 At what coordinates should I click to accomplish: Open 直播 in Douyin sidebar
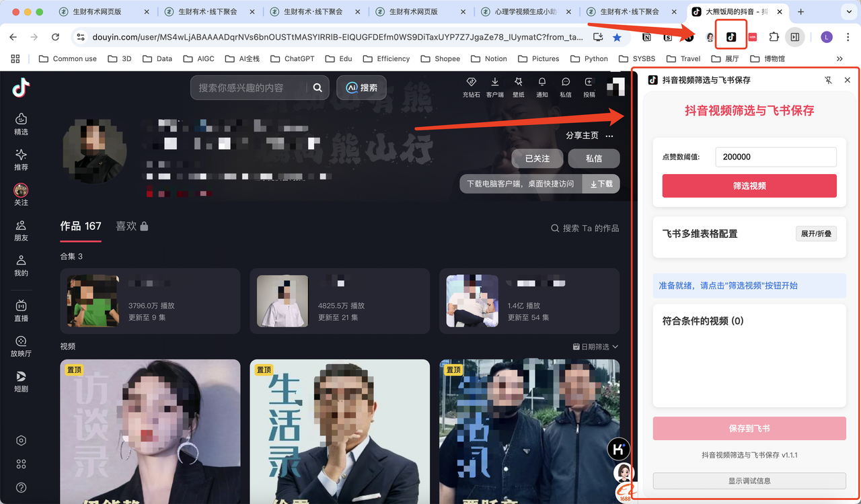tap(21, 310)
